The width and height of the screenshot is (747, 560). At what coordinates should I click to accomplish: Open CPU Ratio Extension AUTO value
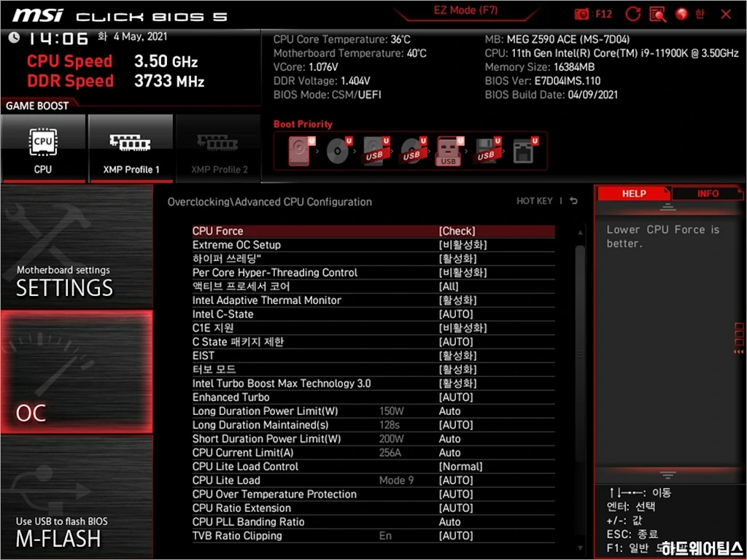[x=456, y=507]
